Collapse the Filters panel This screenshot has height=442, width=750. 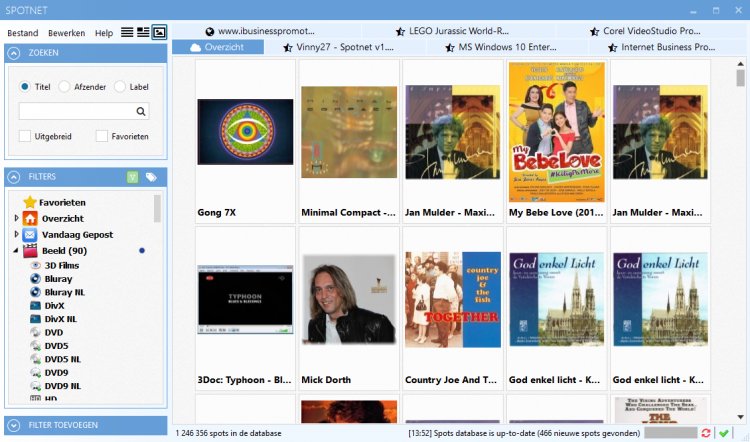point(14,177)
